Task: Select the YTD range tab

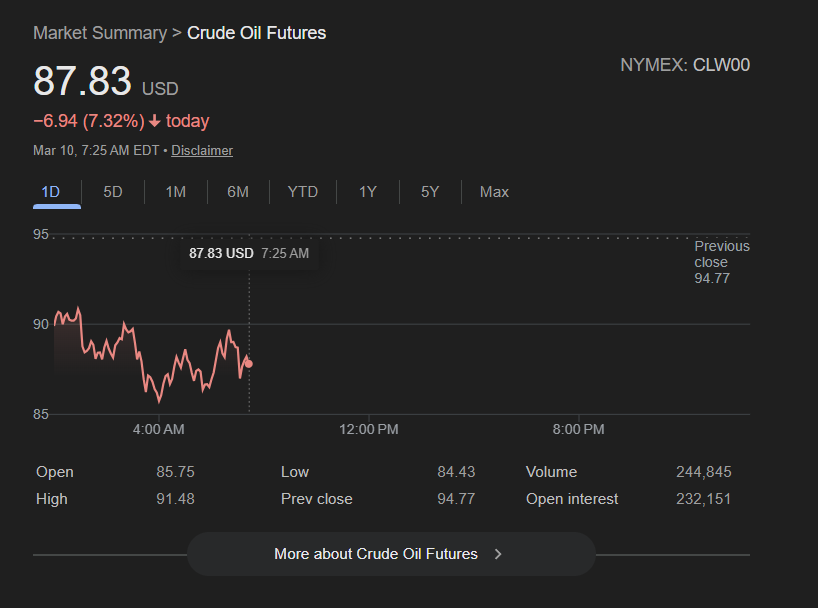Action: point(303,192)
